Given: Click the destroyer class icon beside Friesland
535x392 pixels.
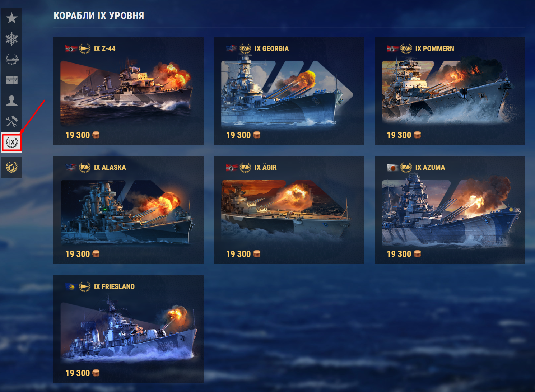Looking at the screenshot, I should click(x=85, y=286).
